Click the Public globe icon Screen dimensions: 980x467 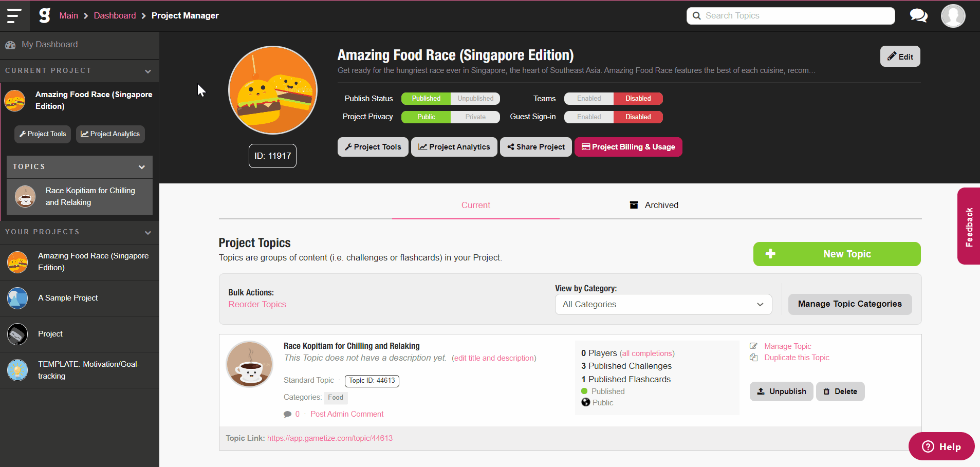(x=585, y=402)
